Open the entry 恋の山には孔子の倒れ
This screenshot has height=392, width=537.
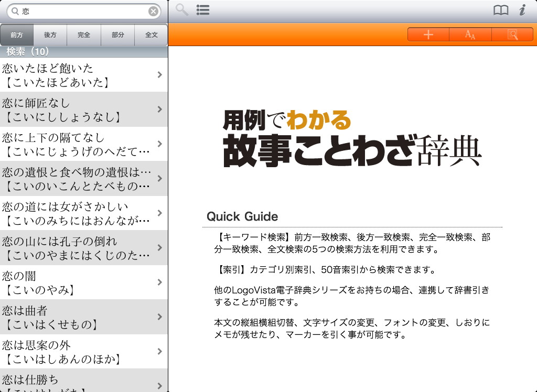click(79, 248)
